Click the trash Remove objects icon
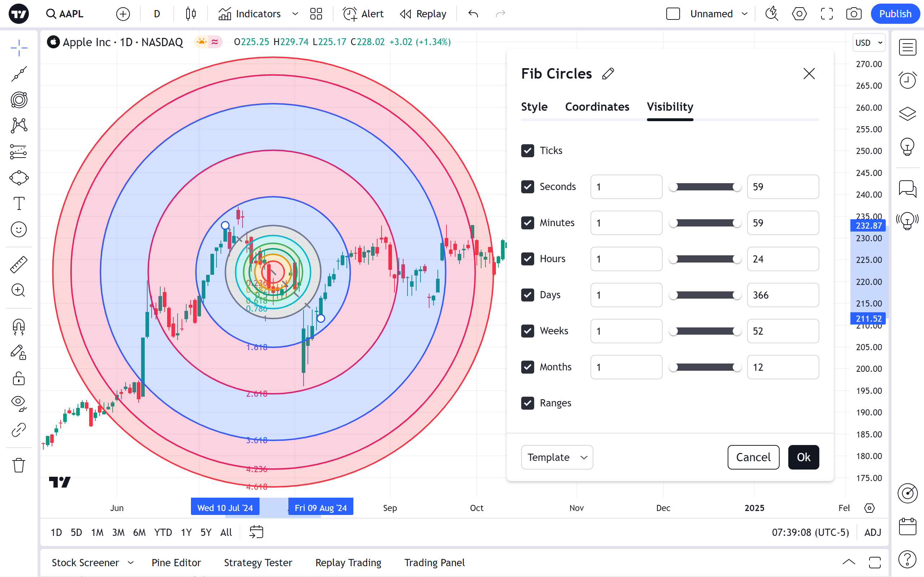The height and width of the screenshot is (577, 924). [19, 465]
